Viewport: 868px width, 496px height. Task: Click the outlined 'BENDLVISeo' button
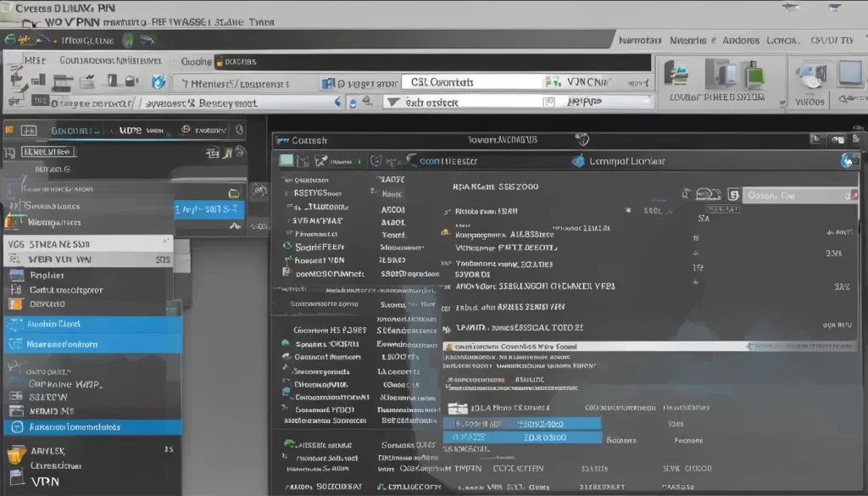(48, 152)
